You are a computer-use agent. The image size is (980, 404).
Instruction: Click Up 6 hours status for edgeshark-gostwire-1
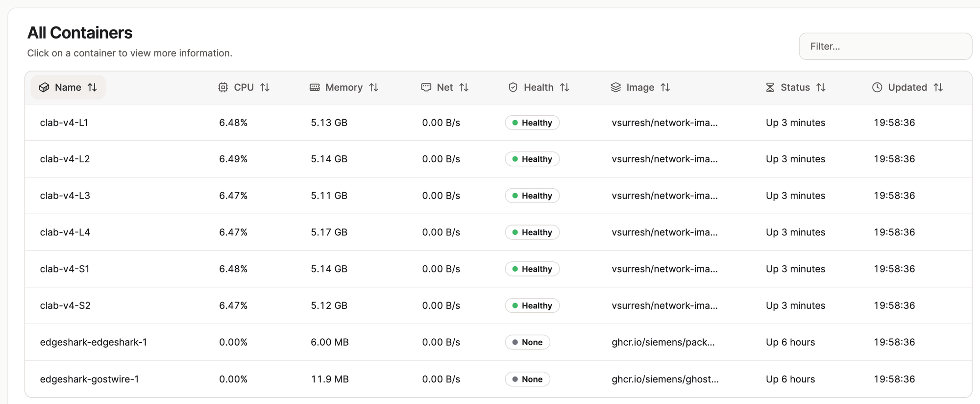tap(790, 379)
